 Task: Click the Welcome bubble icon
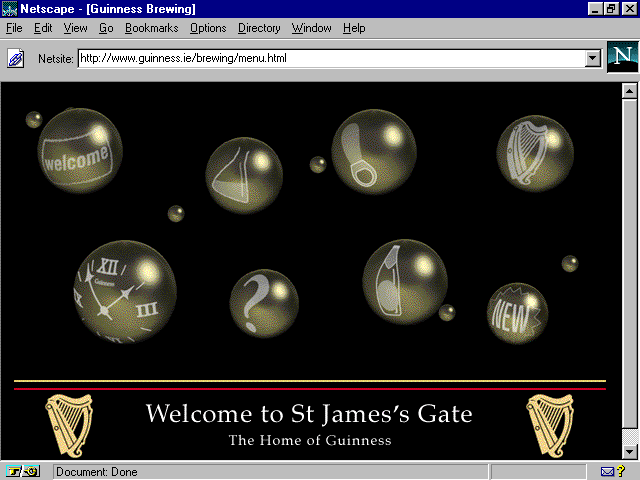point(80,153)
